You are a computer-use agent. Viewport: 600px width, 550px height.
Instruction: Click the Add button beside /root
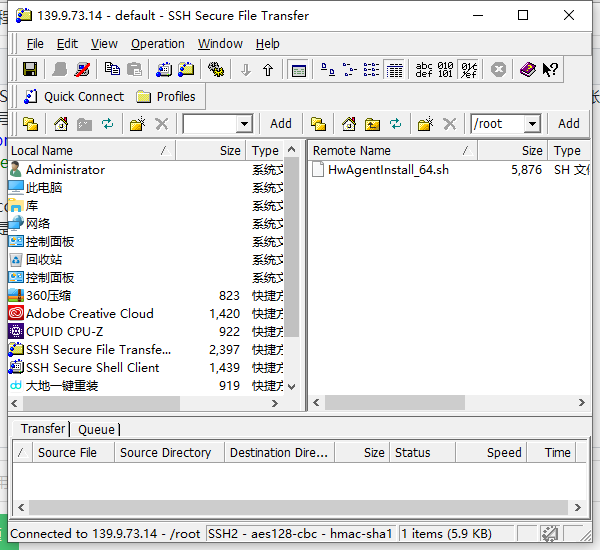[x=569, y=124]
